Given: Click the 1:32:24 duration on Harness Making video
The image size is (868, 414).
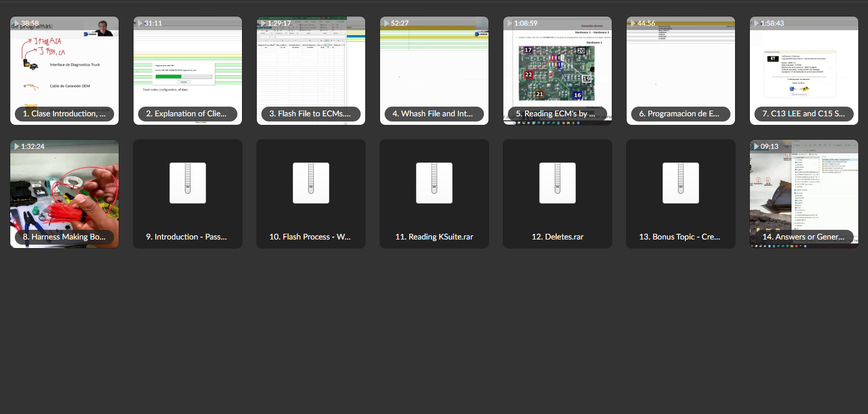Looking at the screenshot, I should click(33, 147).
